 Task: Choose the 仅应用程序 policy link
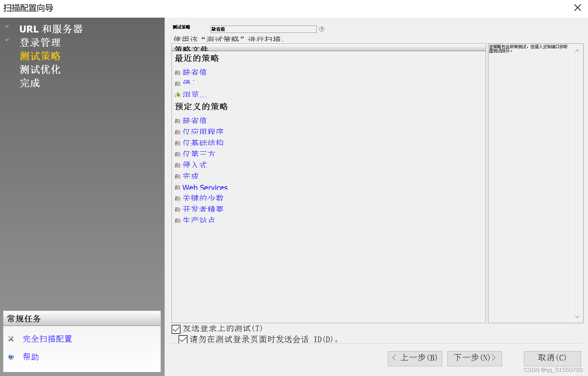pyautogui.click(x=203, y=132)
